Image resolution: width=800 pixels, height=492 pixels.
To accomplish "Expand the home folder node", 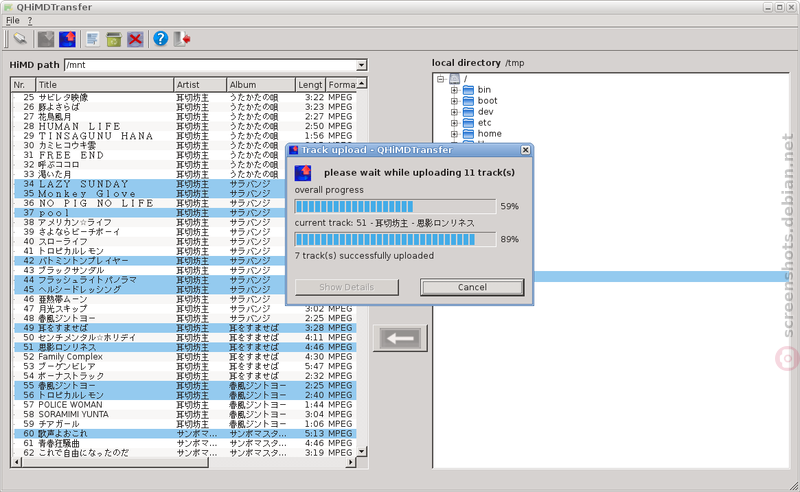I will pyautogui.click(x=454, y=134).
